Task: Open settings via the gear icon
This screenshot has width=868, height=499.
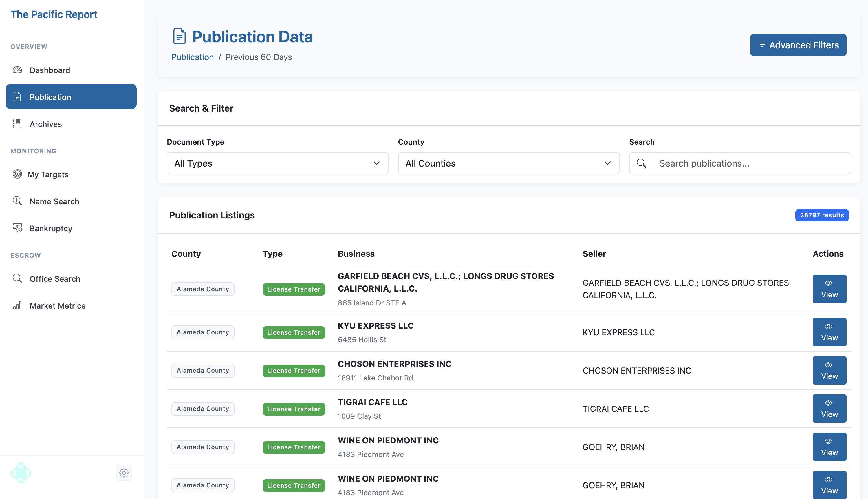Action: point(124,473)
